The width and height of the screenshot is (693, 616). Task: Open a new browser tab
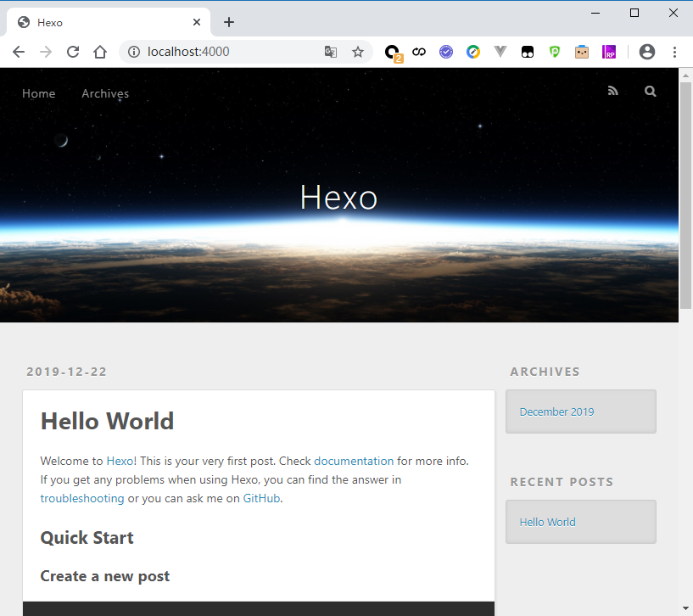pyautogui.click(x=229, y=22)
